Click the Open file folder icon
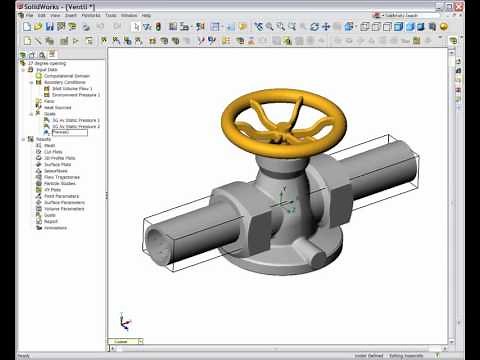Screen dimensions: 480x360 coord(38,27)
